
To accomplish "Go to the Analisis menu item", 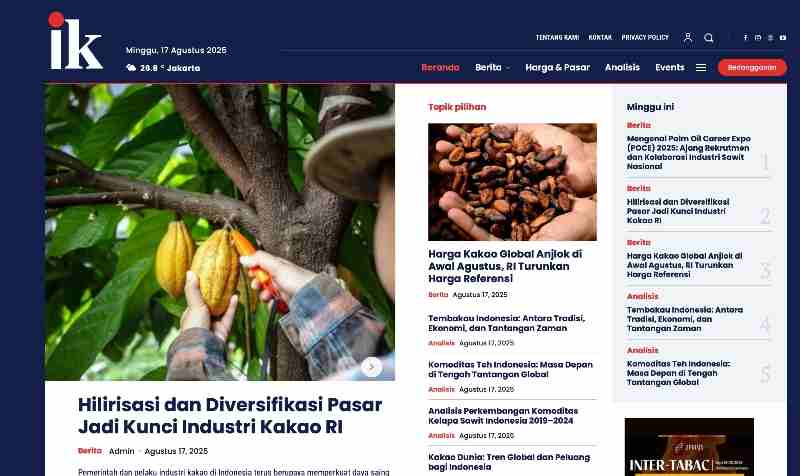I will tap(622, 67).
